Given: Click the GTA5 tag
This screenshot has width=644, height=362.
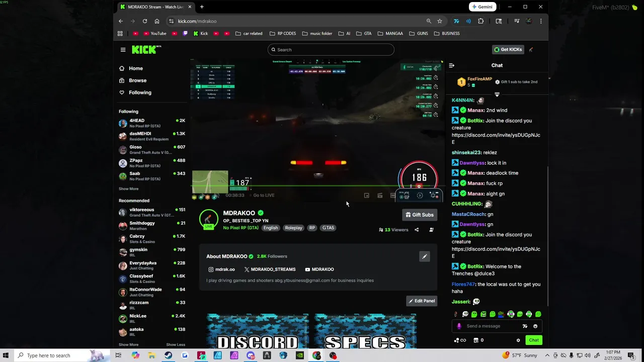Looking at the screenshot, I should [328, 228].
